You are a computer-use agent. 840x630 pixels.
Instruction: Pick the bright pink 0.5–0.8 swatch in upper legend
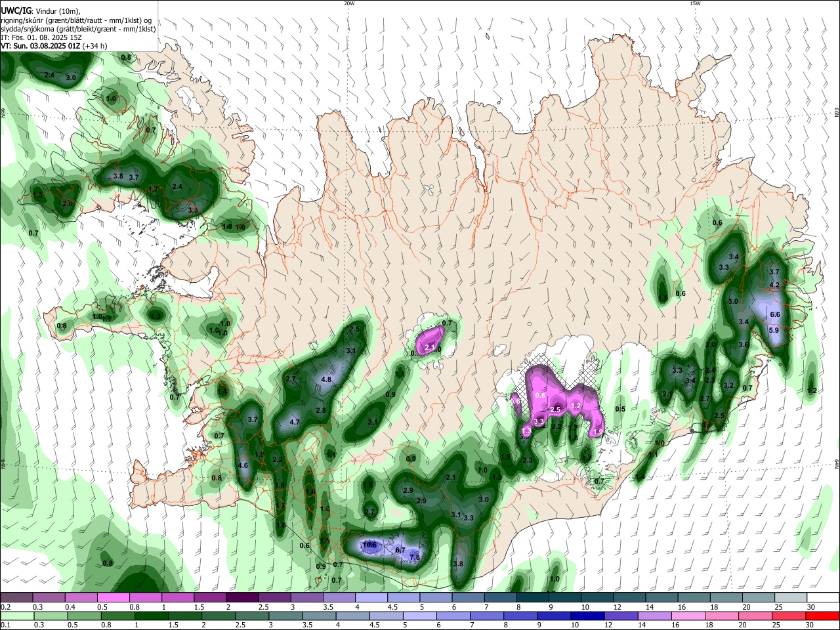click(x=113, y=598)
